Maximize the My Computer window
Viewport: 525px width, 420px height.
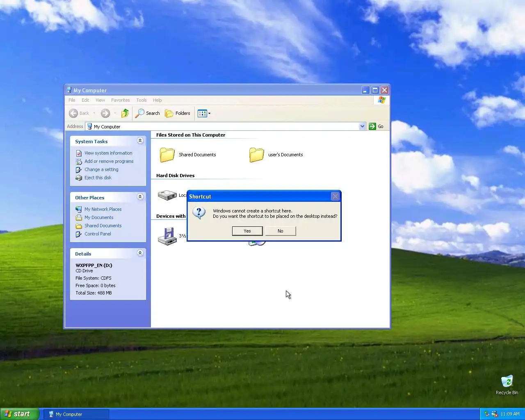(x=375, y=90)
